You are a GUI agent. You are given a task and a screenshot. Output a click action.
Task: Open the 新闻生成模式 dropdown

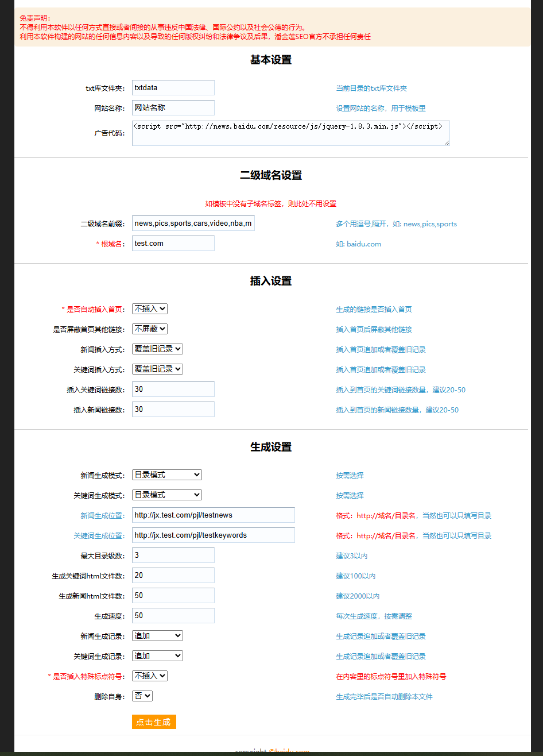166,475
